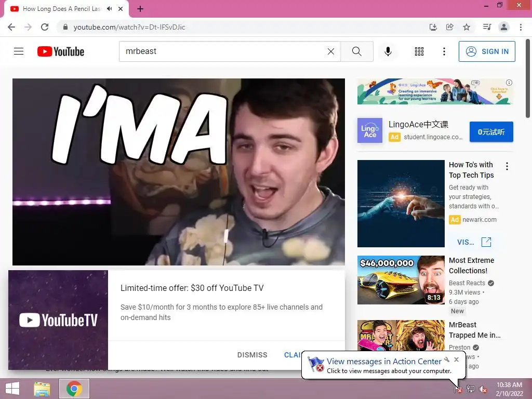Clear the mrbeast search text
The image size is (532, 399).
click(x=331, y=51)
